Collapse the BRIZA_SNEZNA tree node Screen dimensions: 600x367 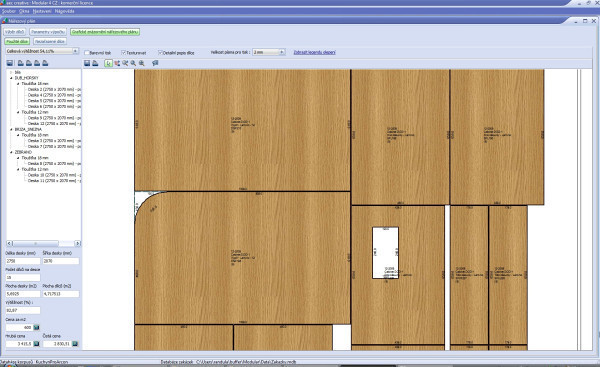click(11, 129)
